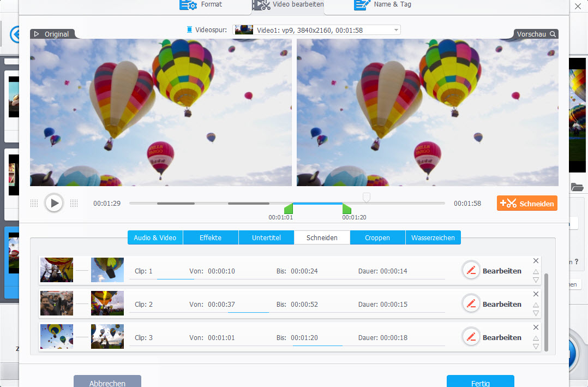Click the scissors film icon on Video bearbeiten
This screenshot has width=588, height=387.
pyautogui.click(x=261, y=5)
